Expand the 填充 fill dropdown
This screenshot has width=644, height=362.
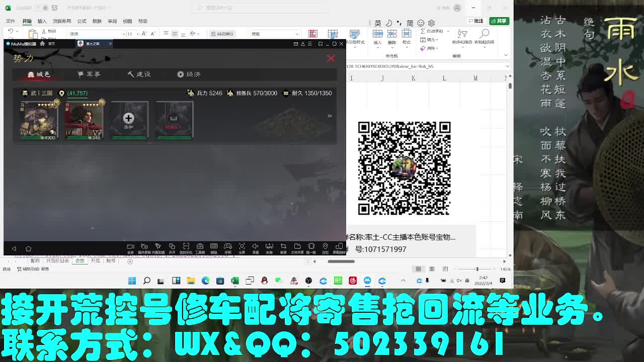point(431,39)
